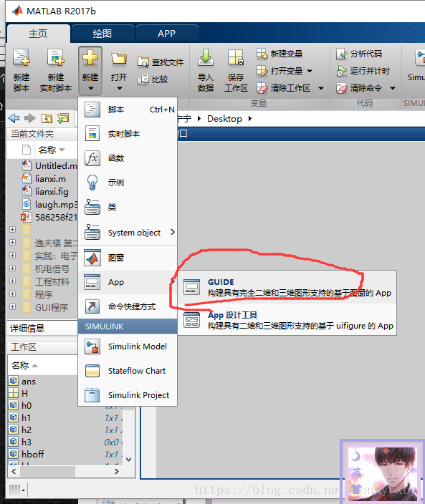
Task: Open the dropdown arrow under 新建
Action: 90,88
